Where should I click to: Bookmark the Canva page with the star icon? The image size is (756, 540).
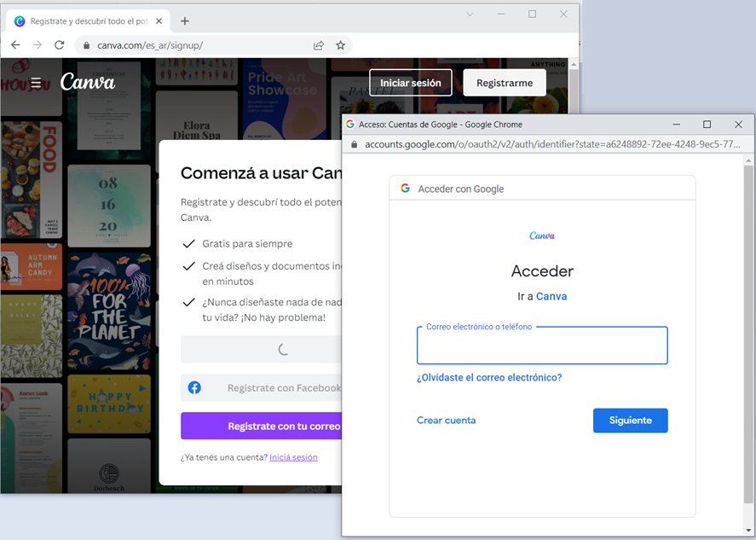click(340, 45)
